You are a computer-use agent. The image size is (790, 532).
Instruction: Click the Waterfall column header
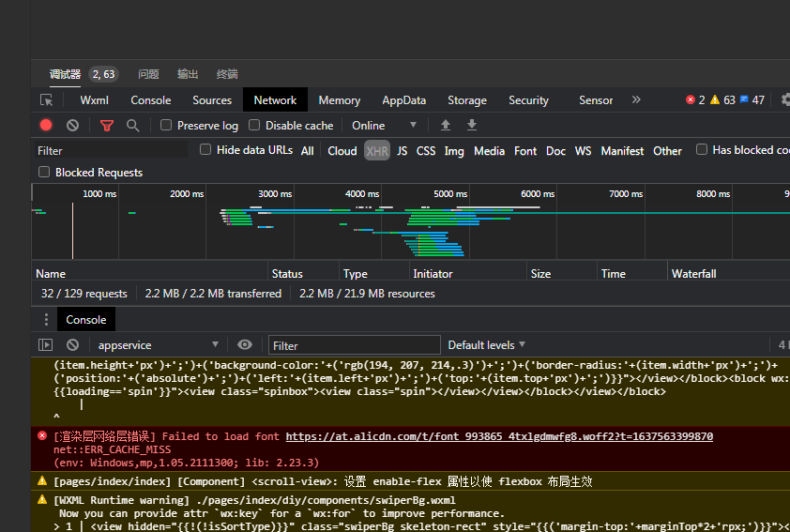pyautogui.click(x=728, y=274)
